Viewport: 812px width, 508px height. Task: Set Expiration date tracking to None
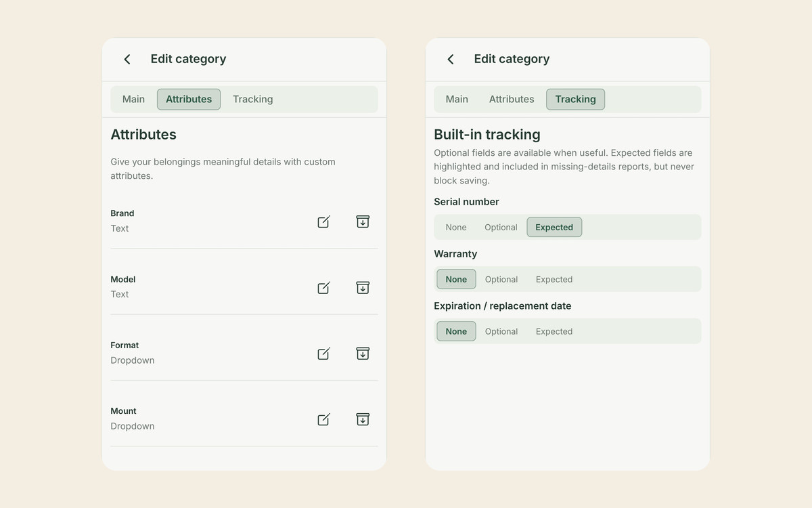pyautogui.click(x=456, y=331)
